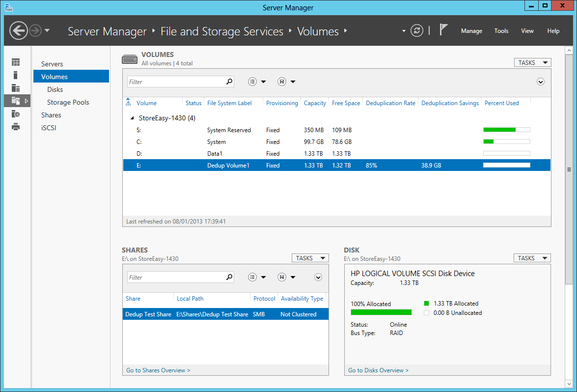The image size is (577, 392).
Task: Open the Volumes list view options icon
Action: (x=252, y=81)
